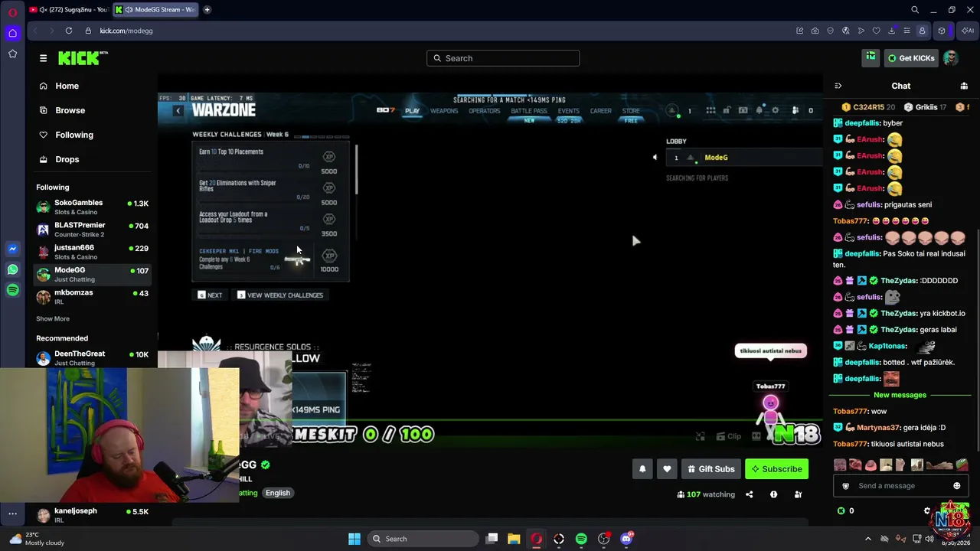Open chat user list icon
Screen dimensions: 980x551
pos(964,86)
